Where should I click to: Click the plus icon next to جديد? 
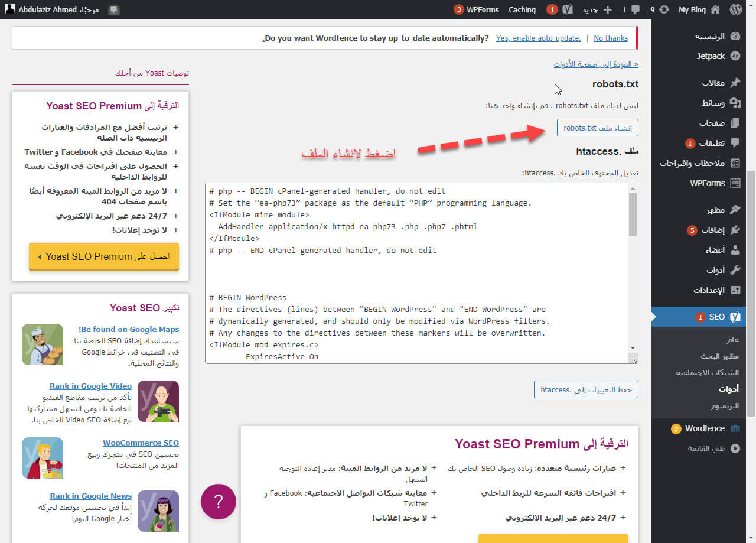coord(607,10)
